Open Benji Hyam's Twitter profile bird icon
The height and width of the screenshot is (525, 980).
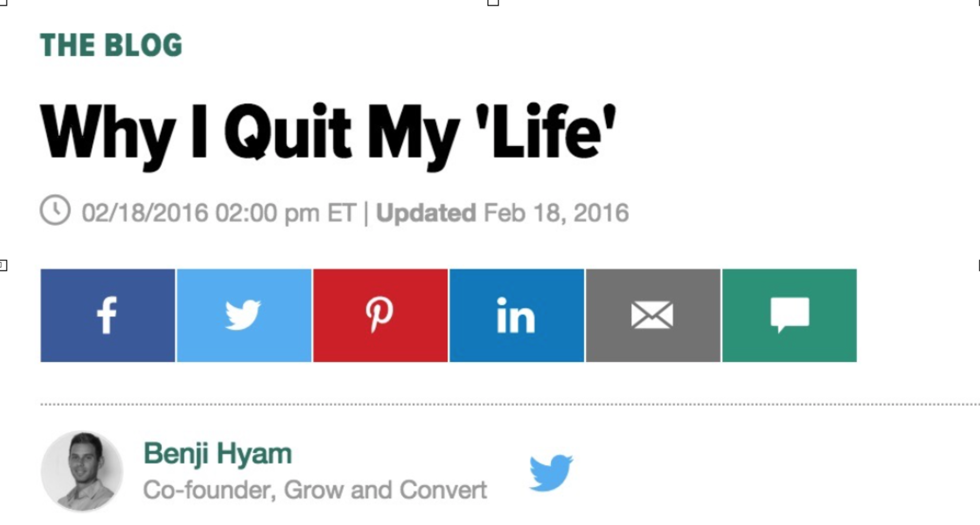(x=551, y=472)
